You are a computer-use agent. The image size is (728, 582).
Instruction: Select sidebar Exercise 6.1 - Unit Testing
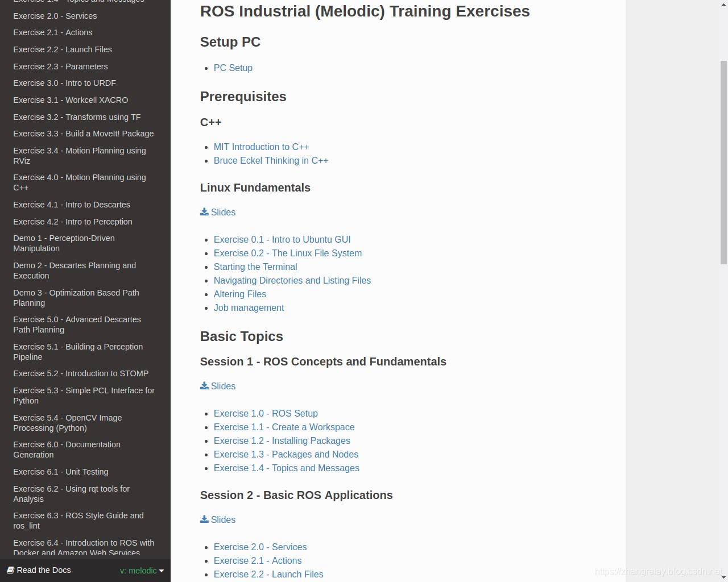(85, 472)
